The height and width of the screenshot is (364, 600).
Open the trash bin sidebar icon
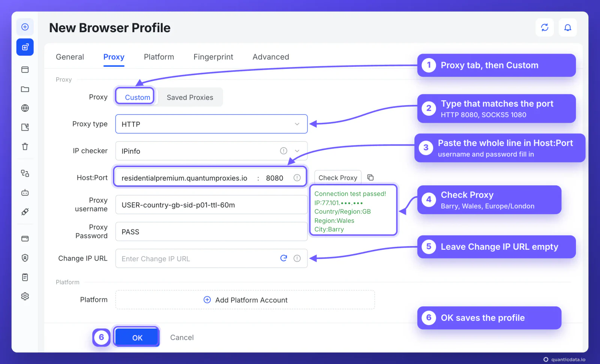pyautogui.click(x=25, y=146)
